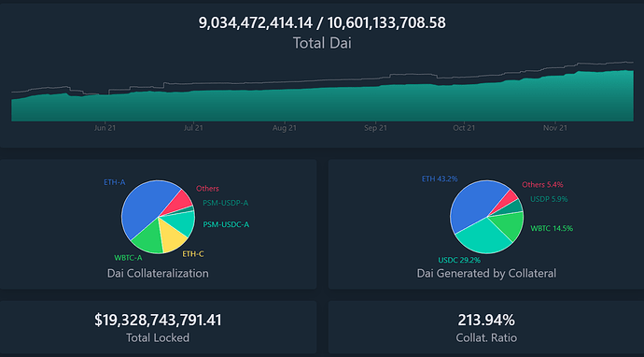Click the Others label on Collateralization pie
The image size is (644, 357).
pos(207,189)
